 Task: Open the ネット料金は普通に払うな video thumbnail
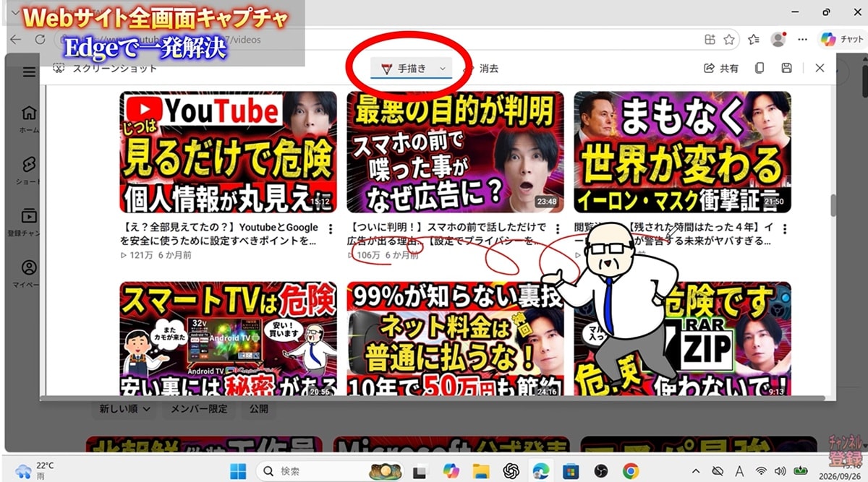pos(455,339)
